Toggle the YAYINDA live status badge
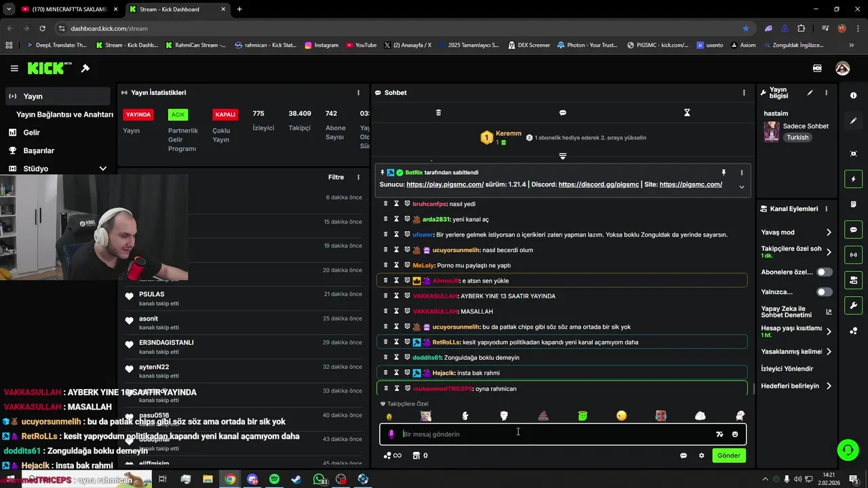This screenshot has height=488, width=868. [138, 115]
